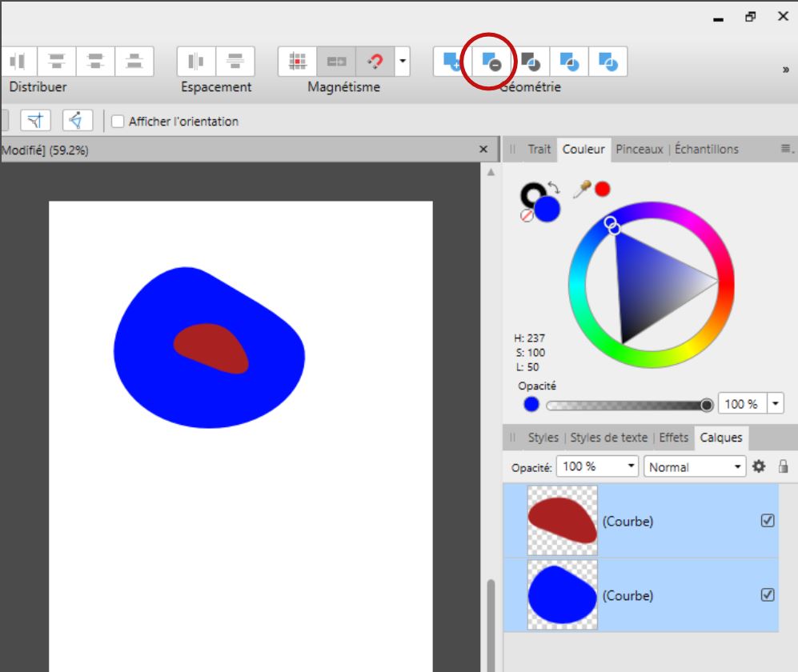Swap stroke and fill with the curved arrow

point(554,188)
